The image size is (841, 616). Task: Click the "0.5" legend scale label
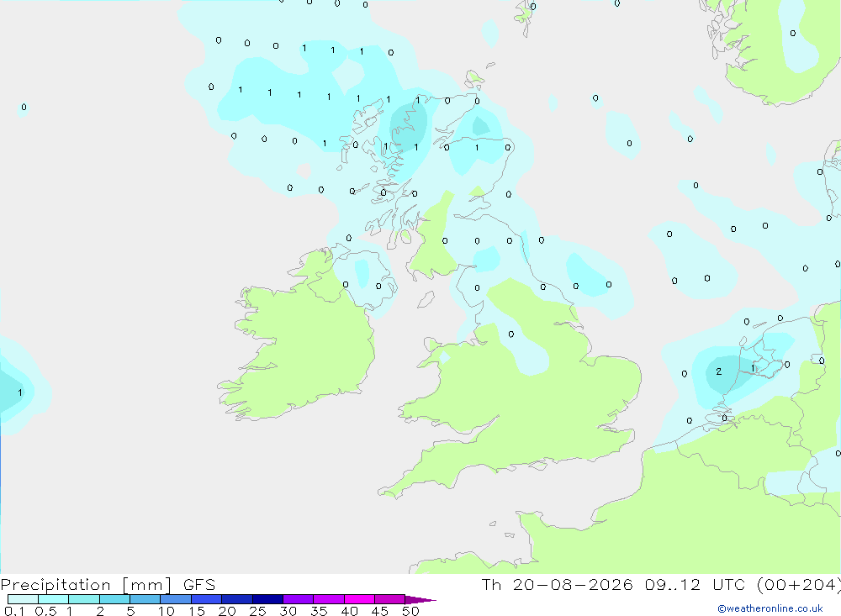click(45, 611)
